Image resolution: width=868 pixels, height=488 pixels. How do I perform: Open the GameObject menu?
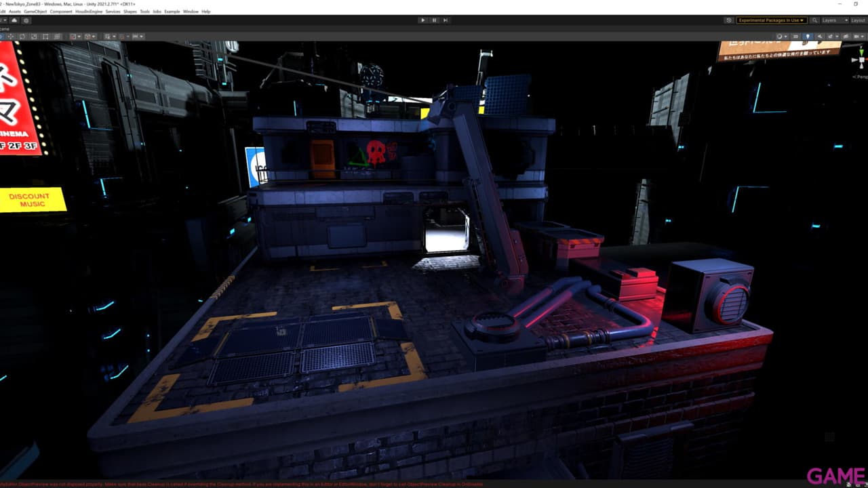click(x=35, y=12)
